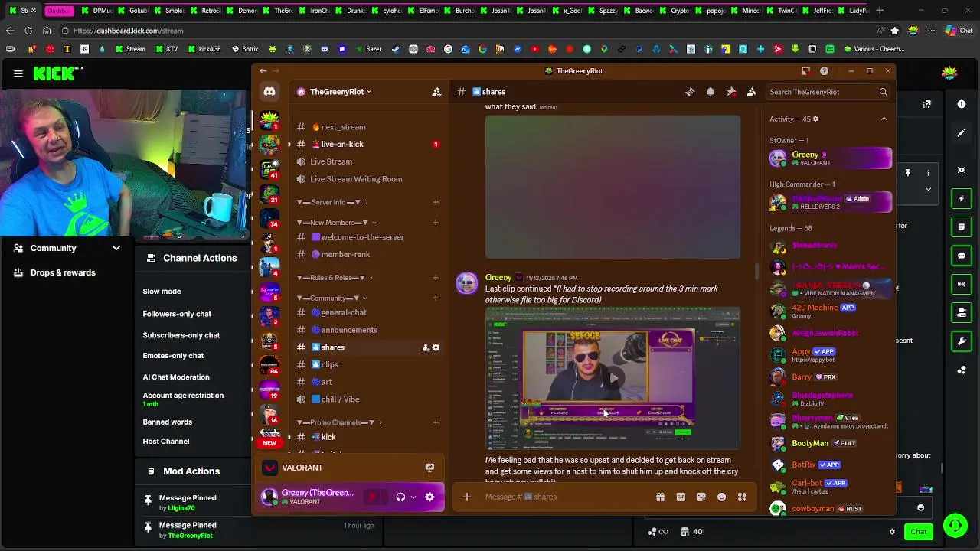
Task: Open Discord user settings gear
Action: tap(430, 497)
